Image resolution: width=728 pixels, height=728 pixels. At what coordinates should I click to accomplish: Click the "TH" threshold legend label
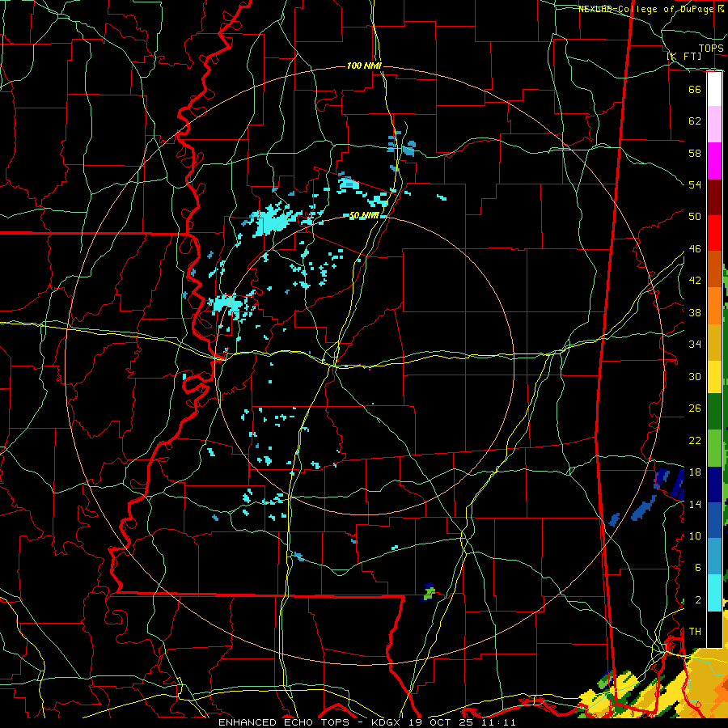[695, 631]
